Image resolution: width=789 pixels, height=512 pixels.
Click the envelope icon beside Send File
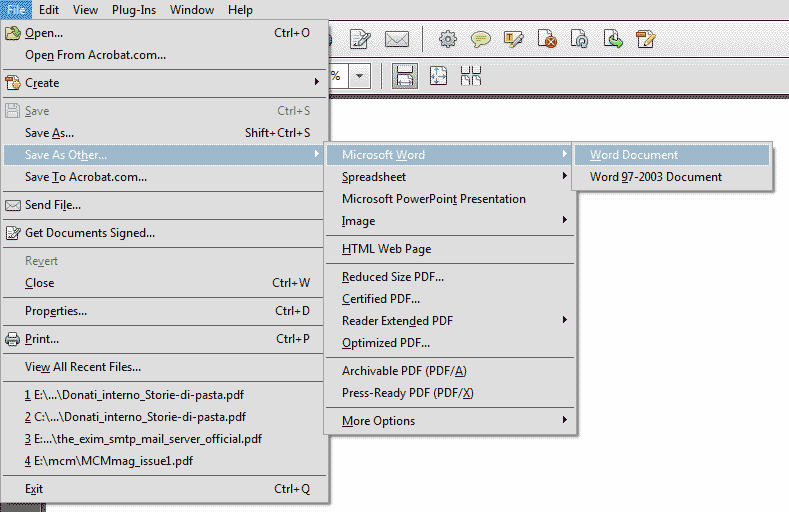(x=13, y=205)
